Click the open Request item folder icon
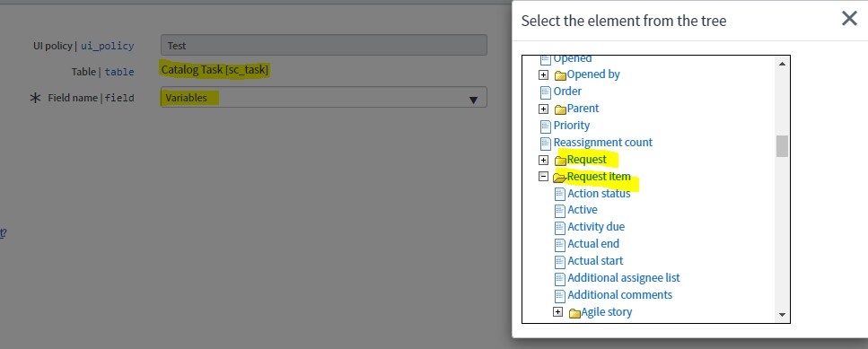Viewport: 868px width, 349px height. point(560,177)
